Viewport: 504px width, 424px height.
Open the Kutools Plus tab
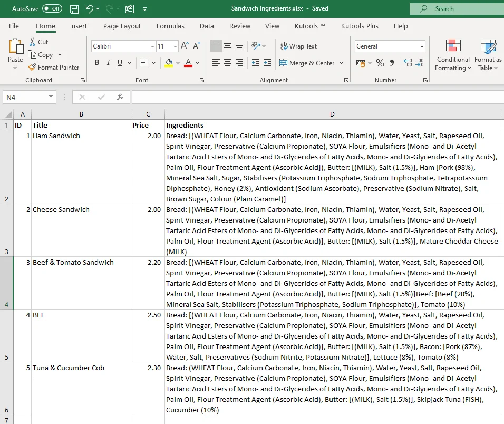pyautogui.click(x=360, y=26)
